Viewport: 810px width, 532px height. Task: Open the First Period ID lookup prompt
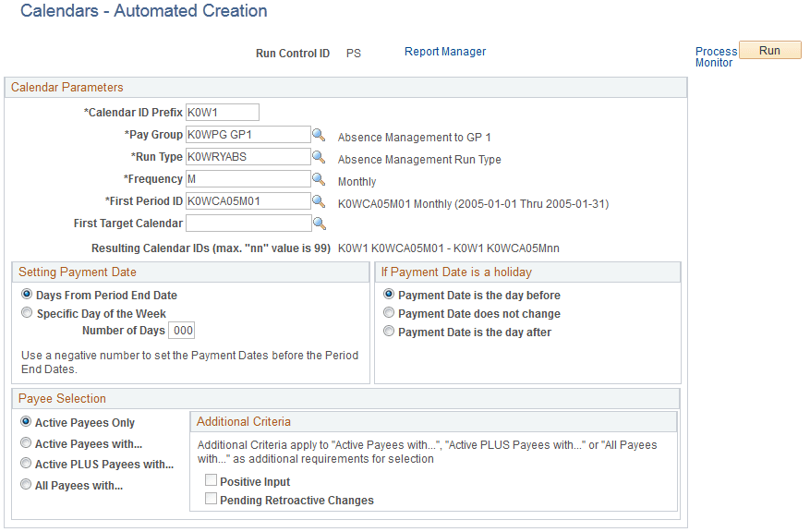pyautogui.click(x=319, y=200)
